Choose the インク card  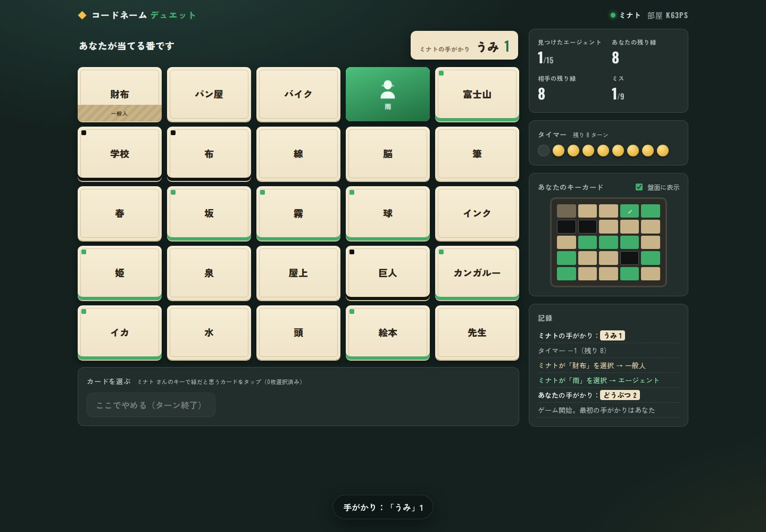coord(477,213)
